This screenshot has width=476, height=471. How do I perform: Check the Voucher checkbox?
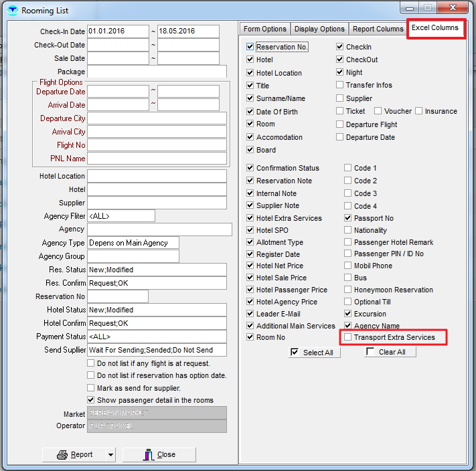(x=378, y=111)
